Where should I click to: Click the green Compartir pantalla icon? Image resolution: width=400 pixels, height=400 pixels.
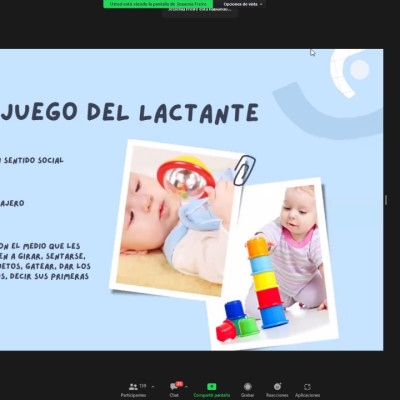click(212, 387)
